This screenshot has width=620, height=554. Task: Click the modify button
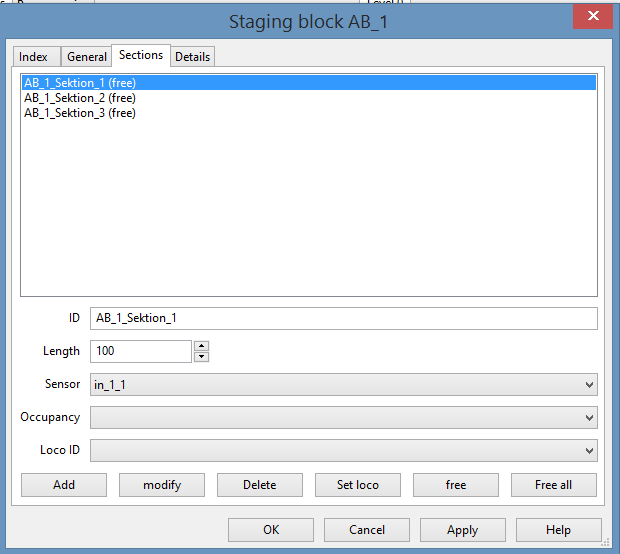[162, 485]
